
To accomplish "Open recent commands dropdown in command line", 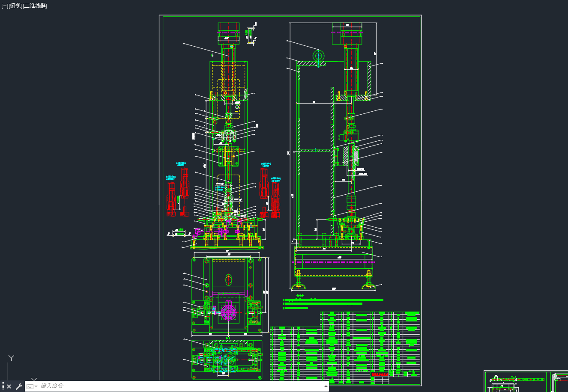I will 32,386.
